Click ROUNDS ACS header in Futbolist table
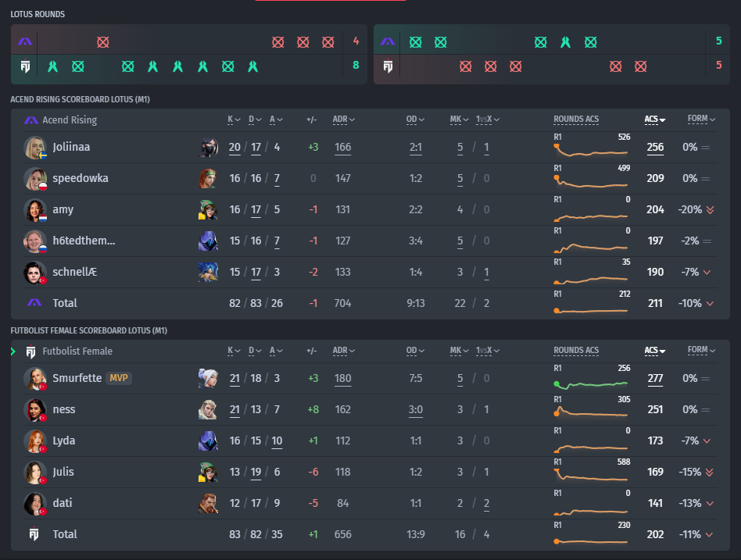Viewport: 741px width, 560px height. point(576,351)
